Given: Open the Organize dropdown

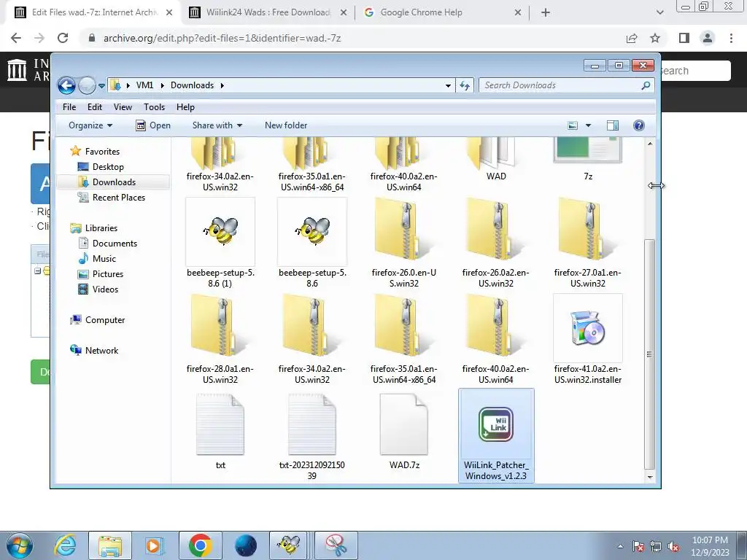Looking at the screenshot, I should click(90, 125).
